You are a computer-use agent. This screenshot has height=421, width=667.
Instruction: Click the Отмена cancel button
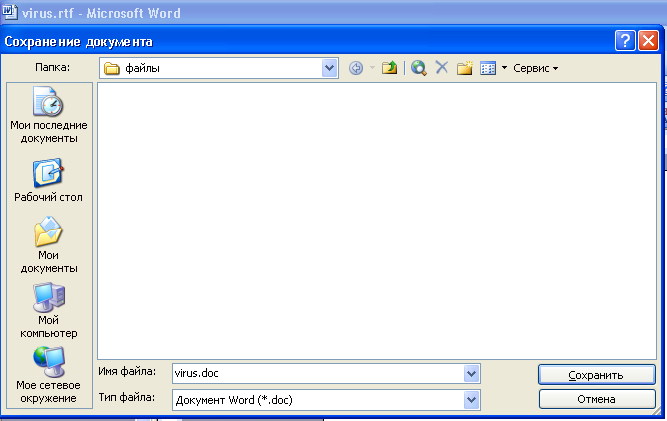coord(596,399)
